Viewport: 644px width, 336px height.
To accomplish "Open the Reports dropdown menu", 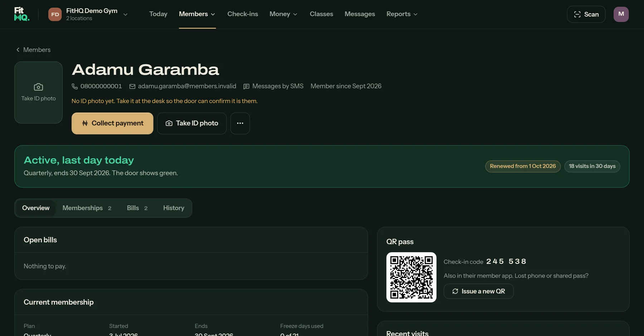I will [x=402, y=14].
